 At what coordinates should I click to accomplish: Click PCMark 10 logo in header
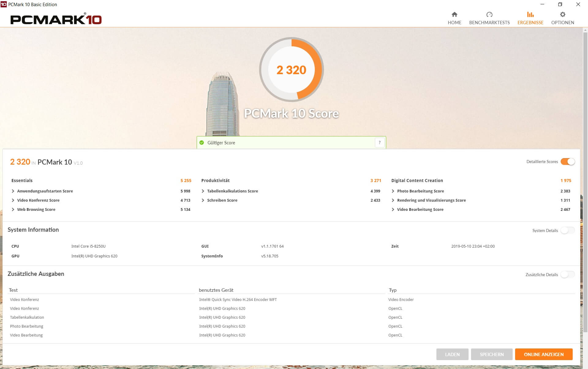point(56,20)
